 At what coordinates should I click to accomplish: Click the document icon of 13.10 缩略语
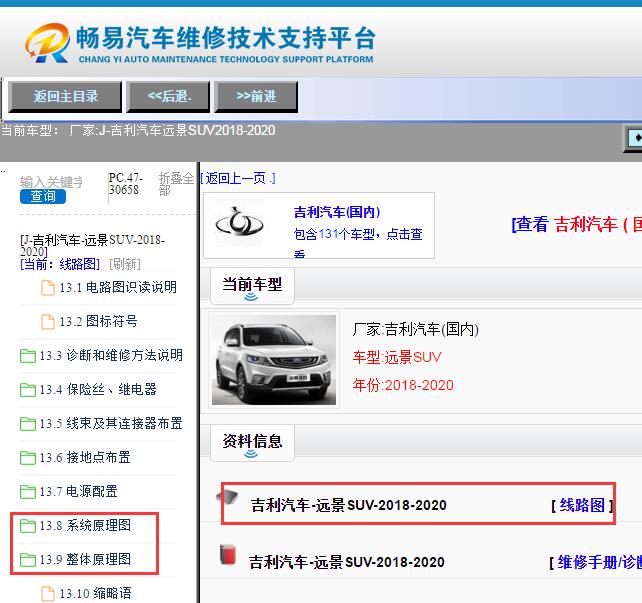48,594
